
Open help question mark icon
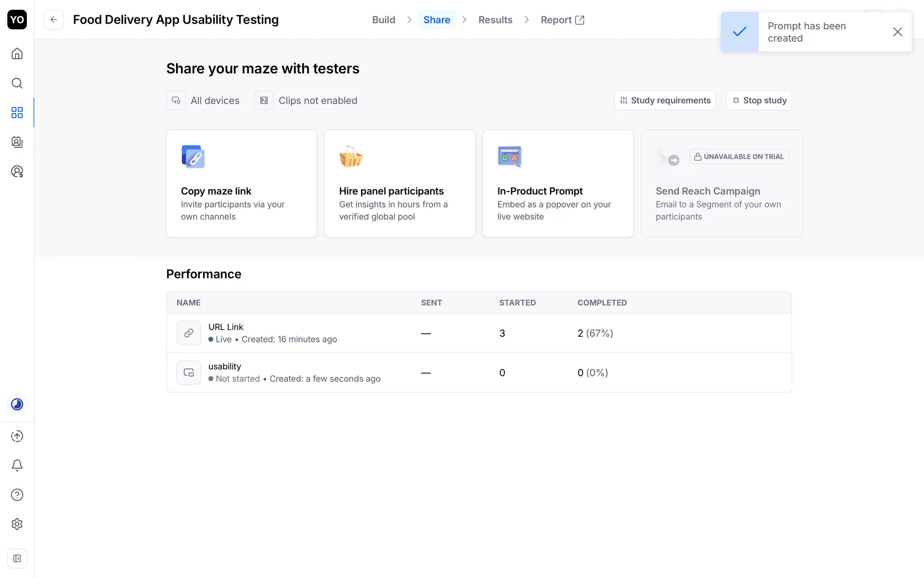point(17,495)
